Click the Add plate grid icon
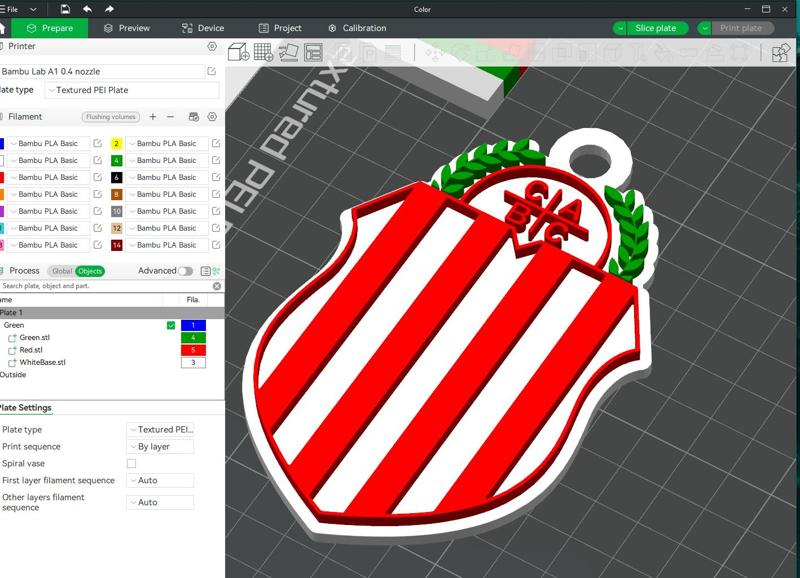800x578 pixels. point(263,52)
